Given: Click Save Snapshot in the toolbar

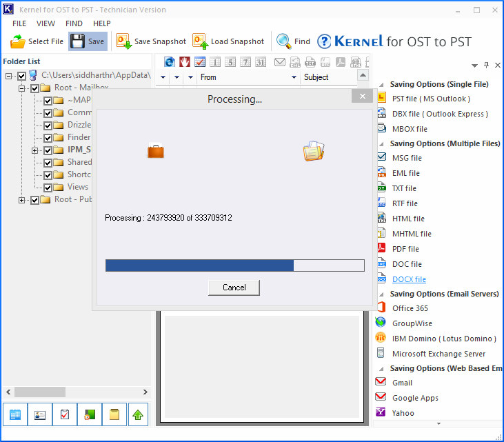Looking at the screenshot, I should click(151, 41).
